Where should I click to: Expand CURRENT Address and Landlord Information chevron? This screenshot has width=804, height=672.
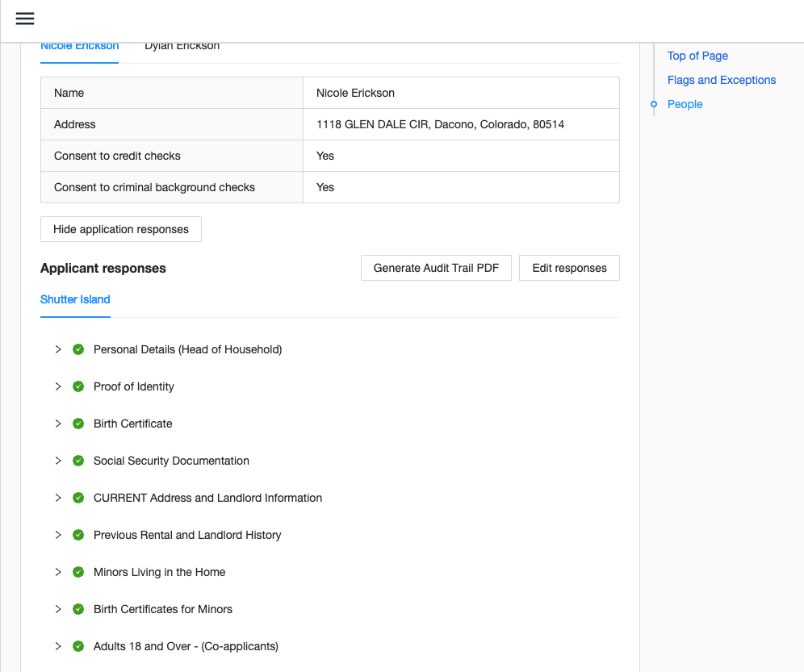click(58, 498)
